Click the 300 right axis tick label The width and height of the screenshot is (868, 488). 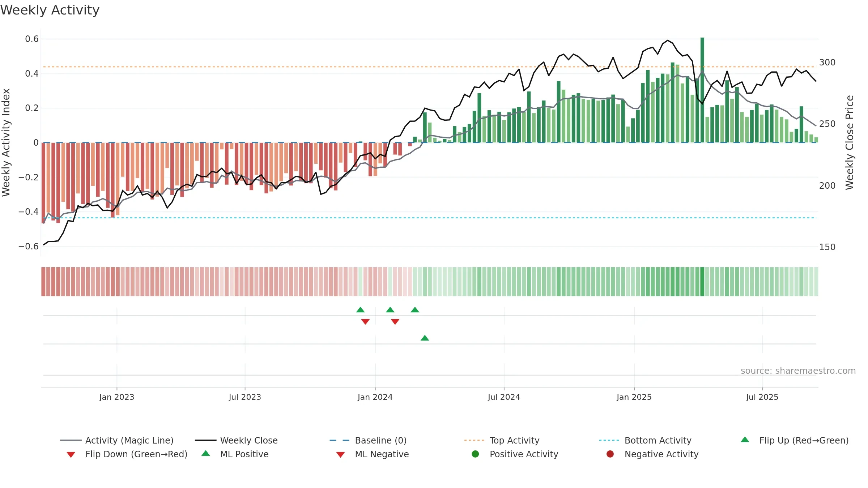click(x=827, y=62)
